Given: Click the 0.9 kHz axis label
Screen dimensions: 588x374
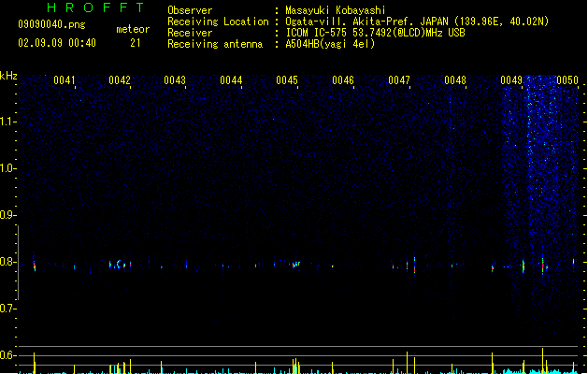Looking at the screenshot, I should [x=7, y=215].
